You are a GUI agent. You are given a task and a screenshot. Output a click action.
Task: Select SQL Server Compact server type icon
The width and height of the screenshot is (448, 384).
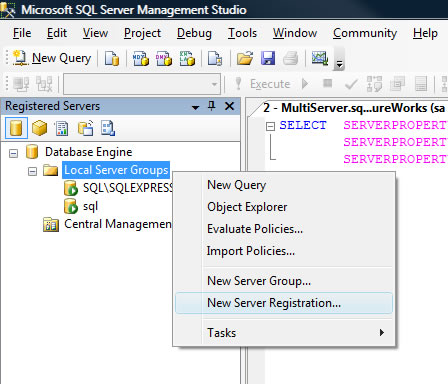point(85,128)
